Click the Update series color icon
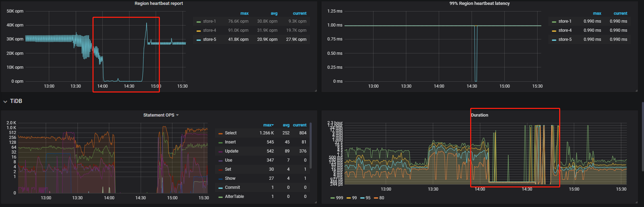 (220, 151)
